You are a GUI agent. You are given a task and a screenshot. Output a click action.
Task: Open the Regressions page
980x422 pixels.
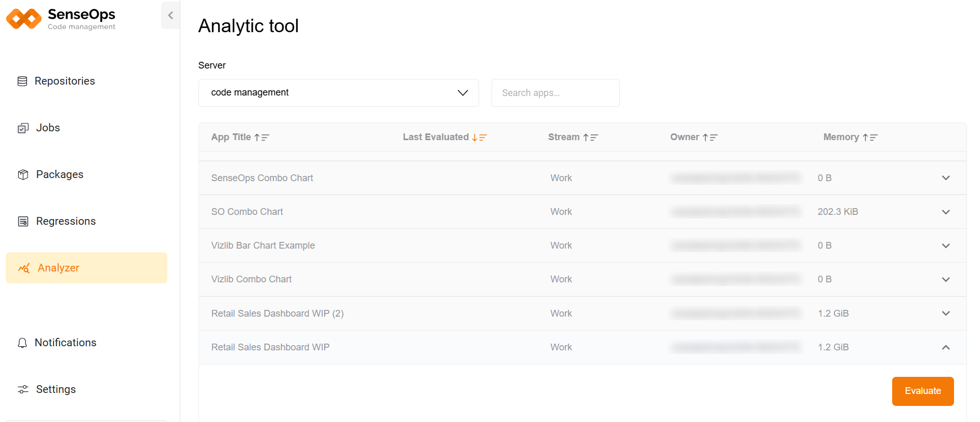click(86, 221)
